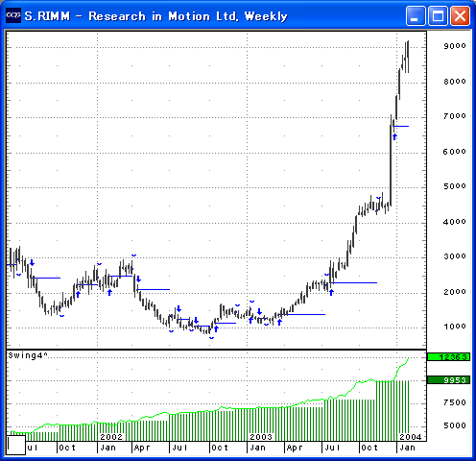Click the CQG icon in the title bar
Image resolution: width=476 pixels, height=461 pixels.
click(13, 15)
